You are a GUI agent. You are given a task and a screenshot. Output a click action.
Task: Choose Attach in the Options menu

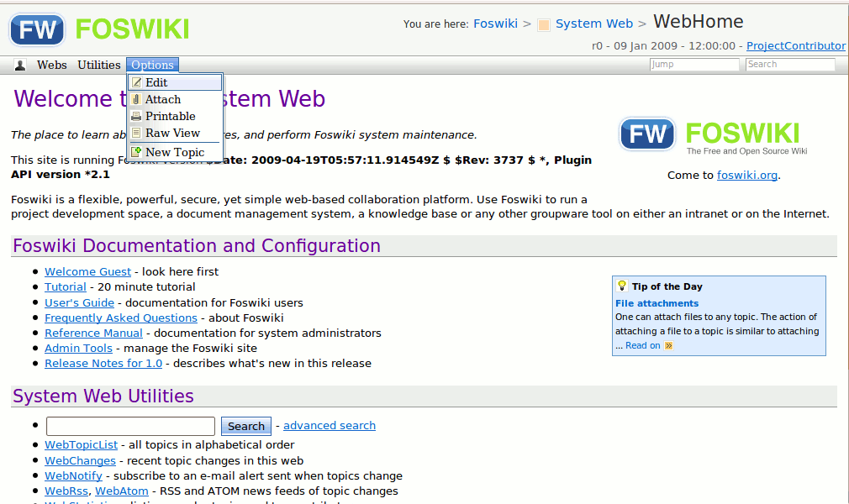(x=175, y=99)
